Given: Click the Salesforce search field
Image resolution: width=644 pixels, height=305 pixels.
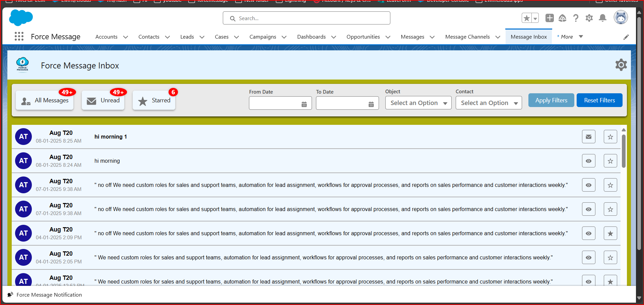Looking at the screenshot, I should 306,18.
